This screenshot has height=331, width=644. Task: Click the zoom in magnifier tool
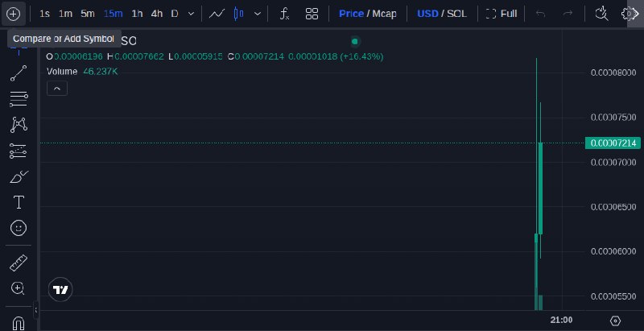[18, 288]
